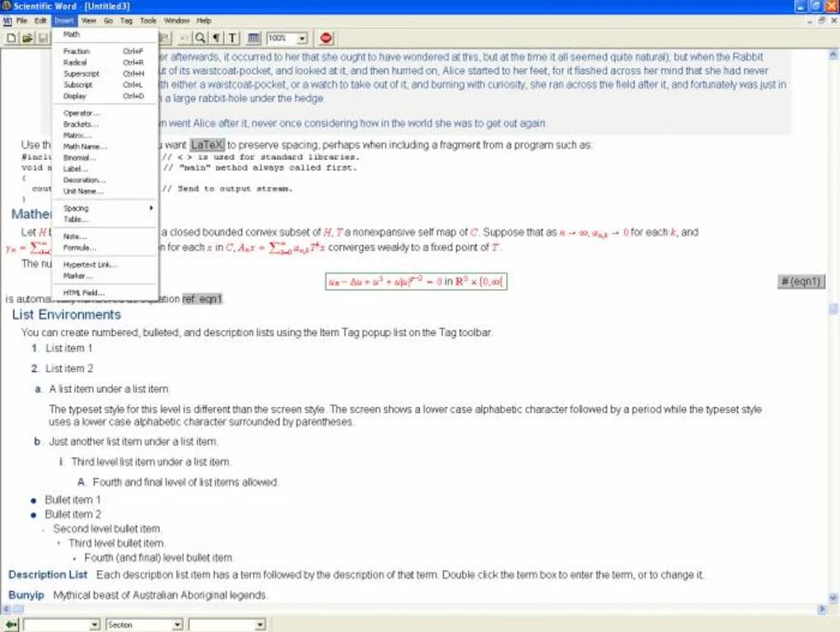Choose Marker... from the Insert menu
The height and width of the screenshot is (632, 840).
coord(105,276)
